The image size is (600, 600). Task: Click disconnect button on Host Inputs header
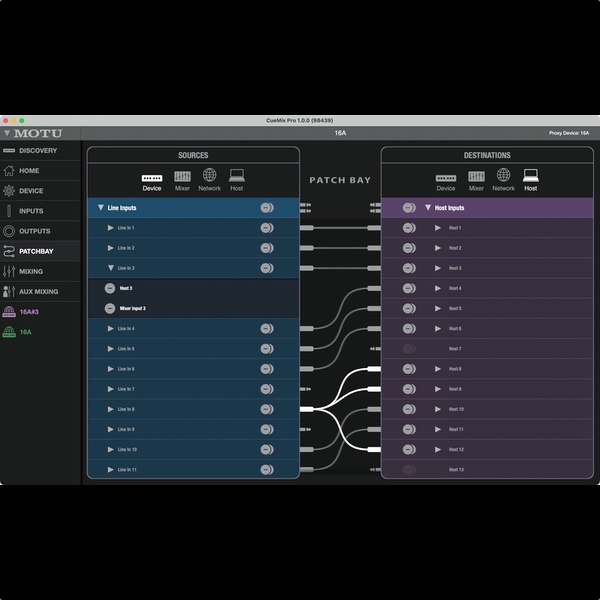click(409, 208)
